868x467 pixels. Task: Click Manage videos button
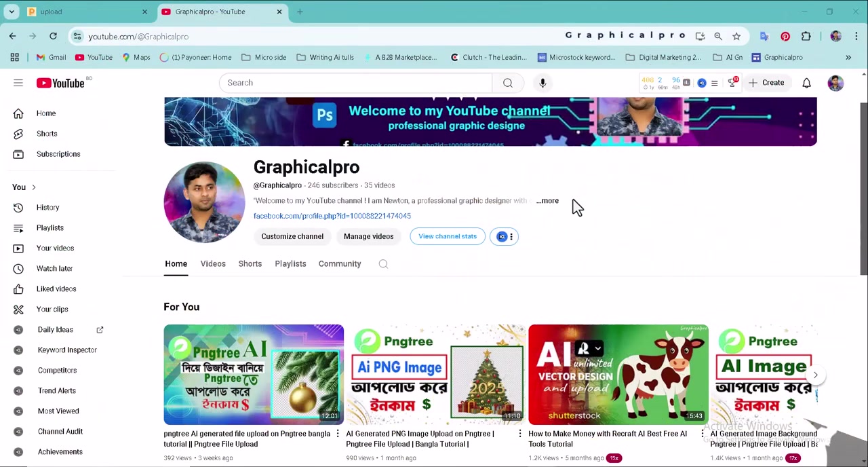(368, 236)
